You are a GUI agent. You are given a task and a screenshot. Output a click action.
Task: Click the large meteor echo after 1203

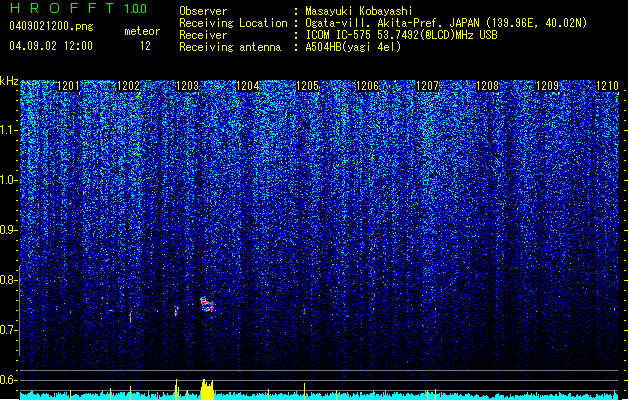[x=207, y=305]
